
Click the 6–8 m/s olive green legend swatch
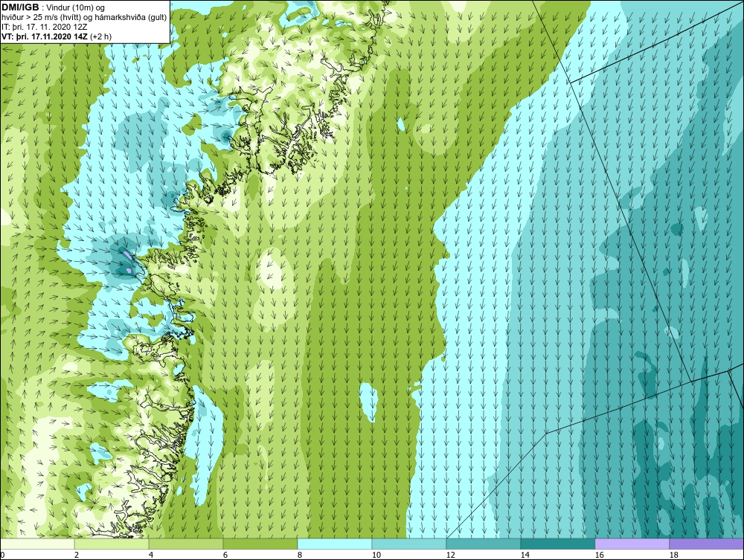pos(260,544)
